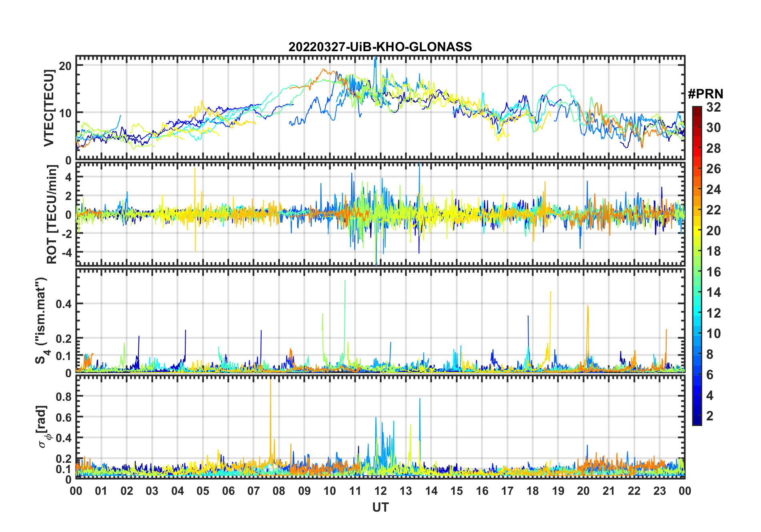Click the colorbar tick label 14
Image resolution: width=761 pixels, height=532 pixels.
713,292
